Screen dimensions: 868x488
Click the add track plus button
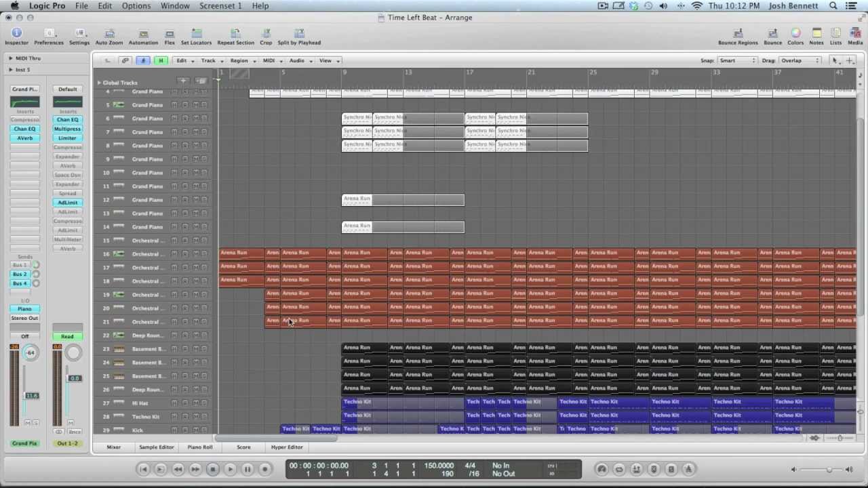[x=183, y=81]
